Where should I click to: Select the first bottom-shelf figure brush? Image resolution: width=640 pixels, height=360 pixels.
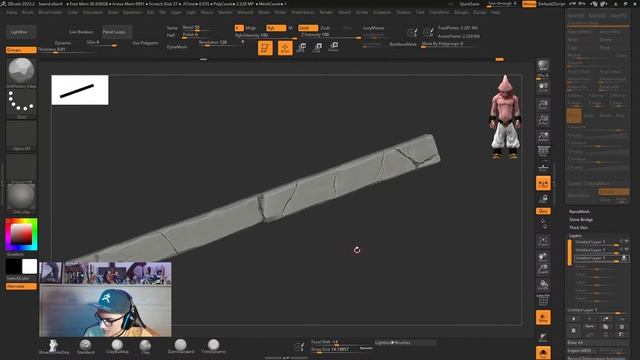pyautogui.click(x=53, y=347)
